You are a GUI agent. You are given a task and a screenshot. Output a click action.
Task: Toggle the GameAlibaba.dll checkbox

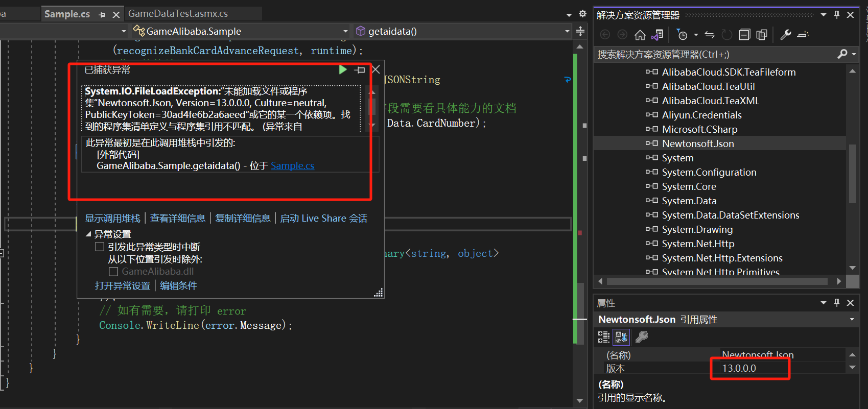113,271
